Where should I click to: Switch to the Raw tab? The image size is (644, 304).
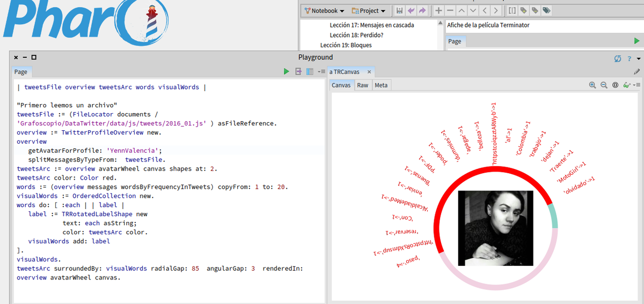[x=363, y=85]
